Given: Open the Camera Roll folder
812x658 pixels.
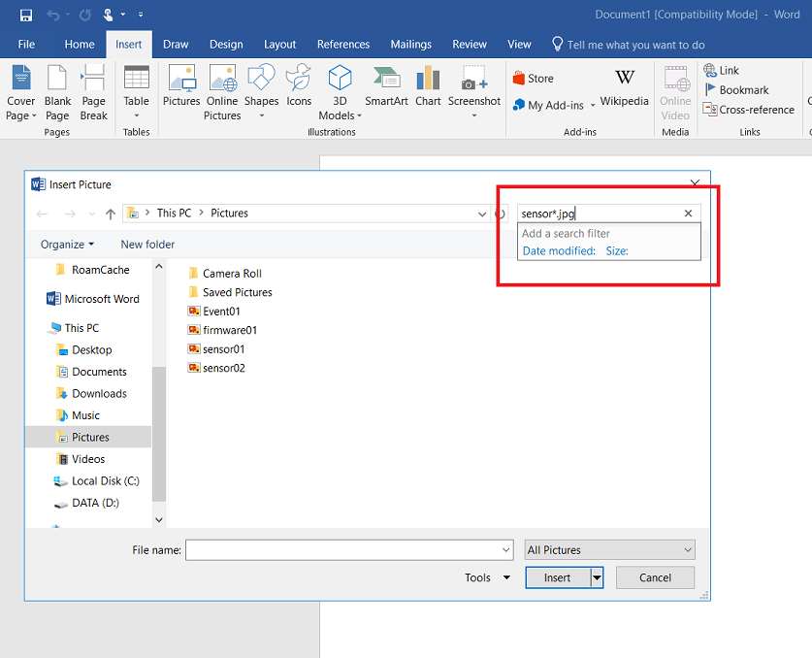Looking at the screenshot, I should (225, 274).
